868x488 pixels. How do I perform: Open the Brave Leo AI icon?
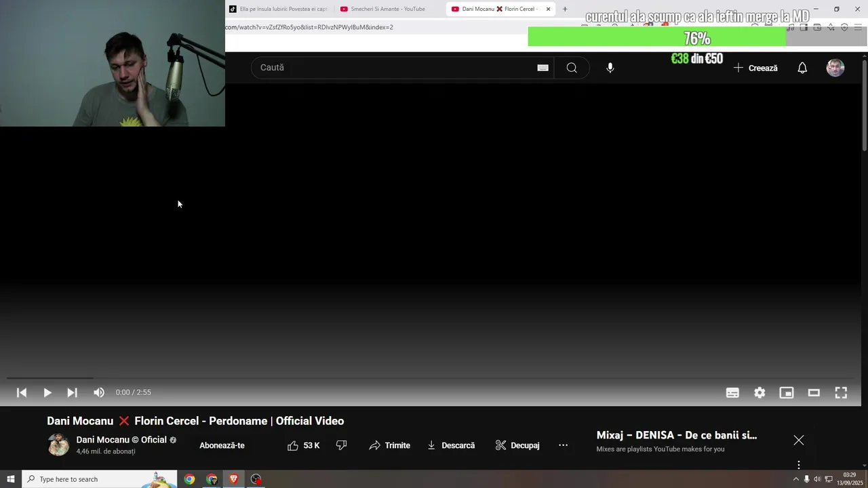[831, 28]
